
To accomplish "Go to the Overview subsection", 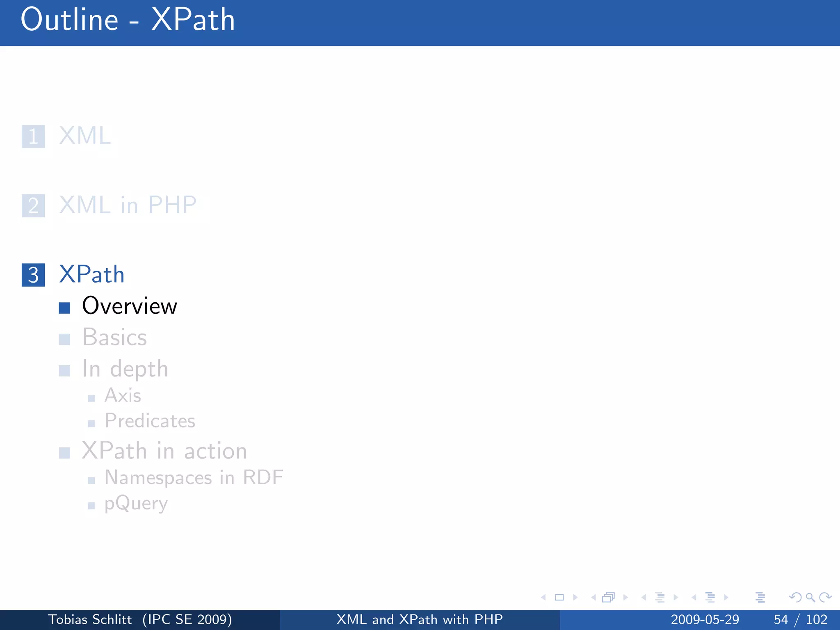I will (129, 306).
